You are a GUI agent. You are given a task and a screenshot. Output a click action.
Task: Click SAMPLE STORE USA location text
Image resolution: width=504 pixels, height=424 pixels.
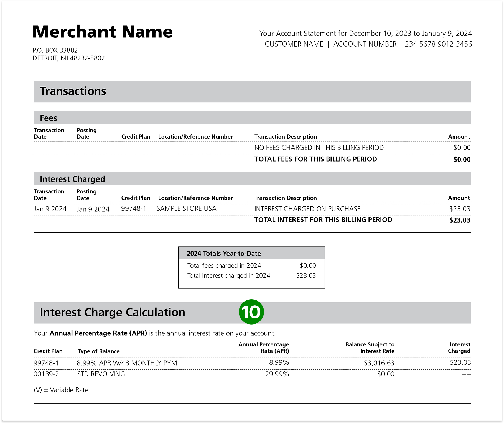186,209
